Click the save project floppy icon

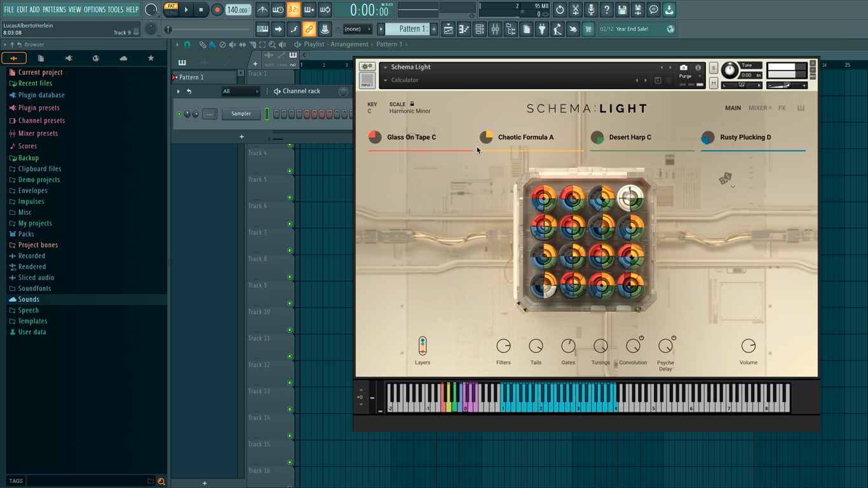[x=622, y=10]
